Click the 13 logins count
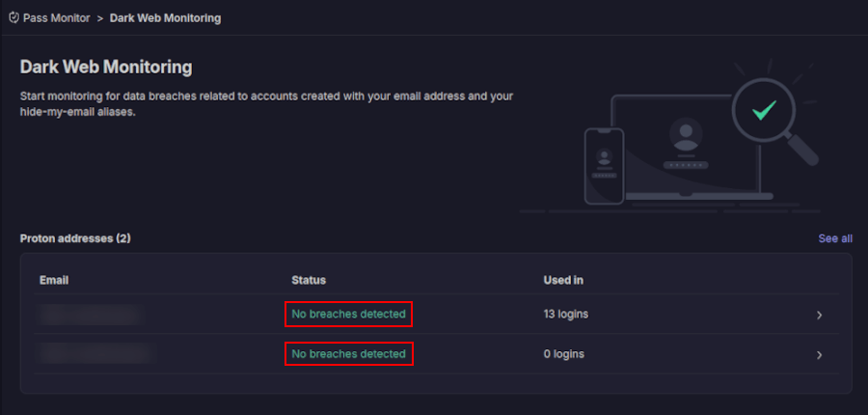The image size is (868, 415). tap(565, 315)
